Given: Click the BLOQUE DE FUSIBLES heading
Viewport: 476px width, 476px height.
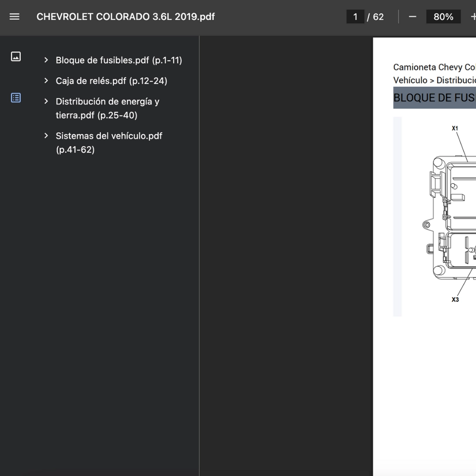Looking at the screenshot, I should (x=434, y=98).
